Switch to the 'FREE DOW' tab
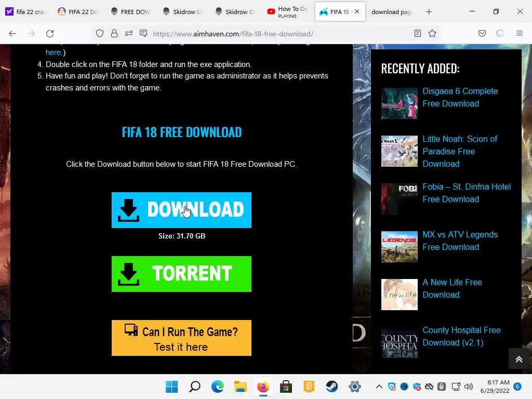Viewport: 532px width, 399px height. pyautogui.click(x=130, y=12)
